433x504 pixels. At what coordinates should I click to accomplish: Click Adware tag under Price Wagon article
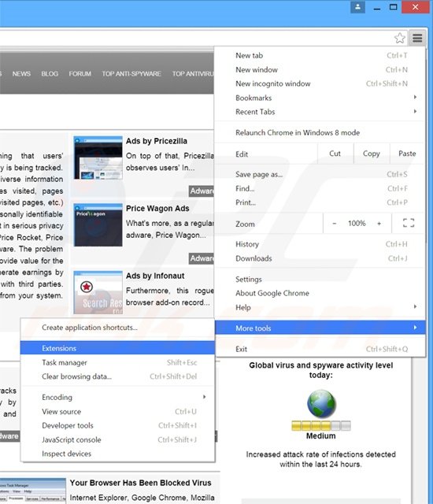pyautogui.click(x=202, y=258)
